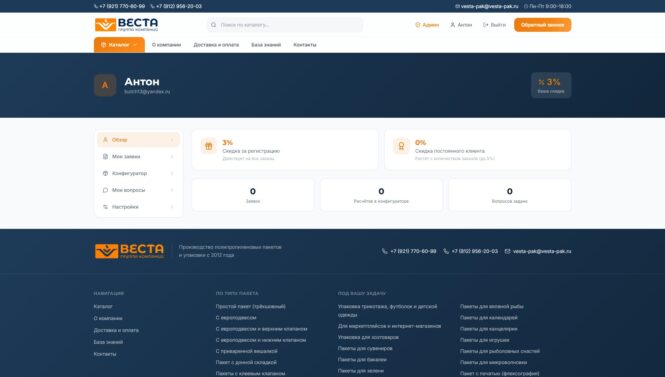Open the База знаний menu item
This screenshot has width=665, height=377.
[266, 45]
